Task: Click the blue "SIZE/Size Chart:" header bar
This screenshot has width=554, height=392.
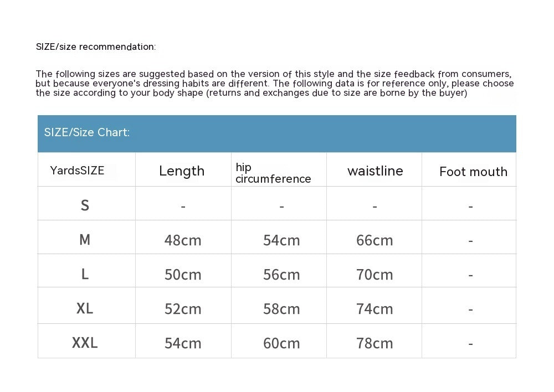Action: [276, 133]
